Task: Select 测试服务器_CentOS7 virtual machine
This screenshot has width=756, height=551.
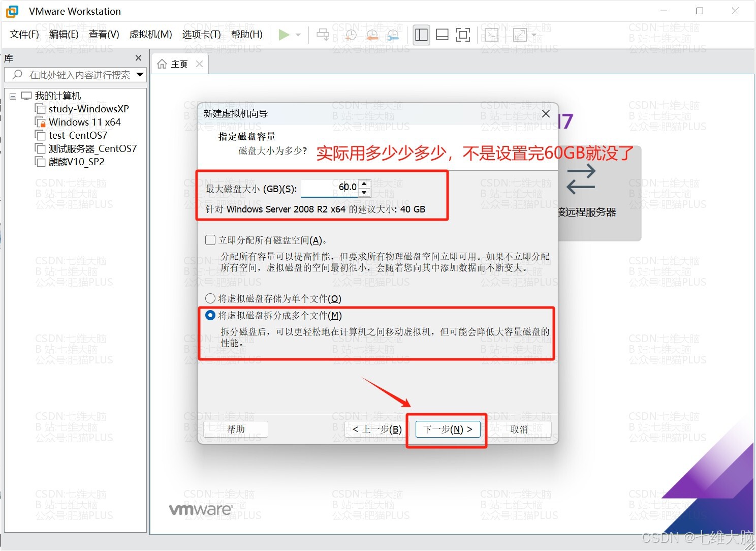Action: click(x=93, y=148)
